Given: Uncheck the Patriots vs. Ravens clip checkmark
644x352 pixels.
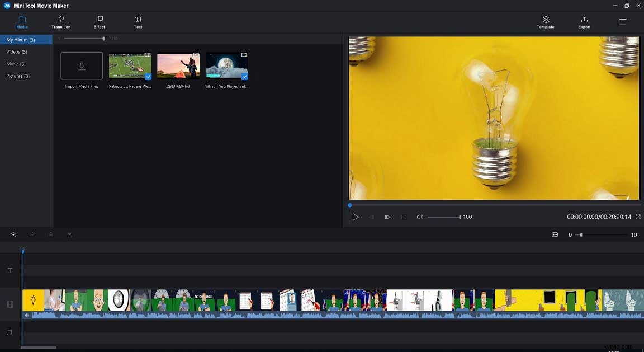Looking at the screenshot, I should point(147,76).
